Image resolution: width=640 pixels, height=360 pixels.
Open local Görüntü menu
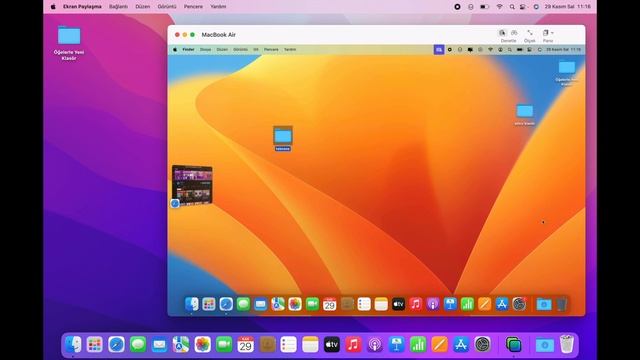[x=167, y=7]
